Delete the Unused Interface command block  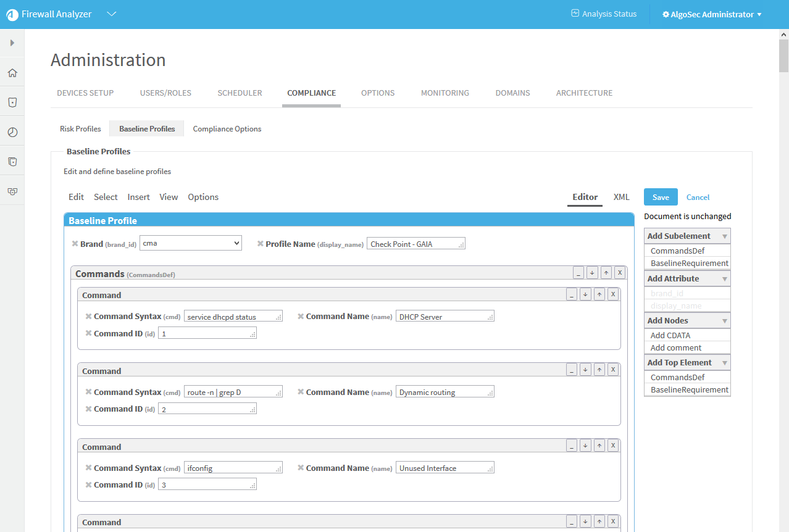tap(613, 446)
